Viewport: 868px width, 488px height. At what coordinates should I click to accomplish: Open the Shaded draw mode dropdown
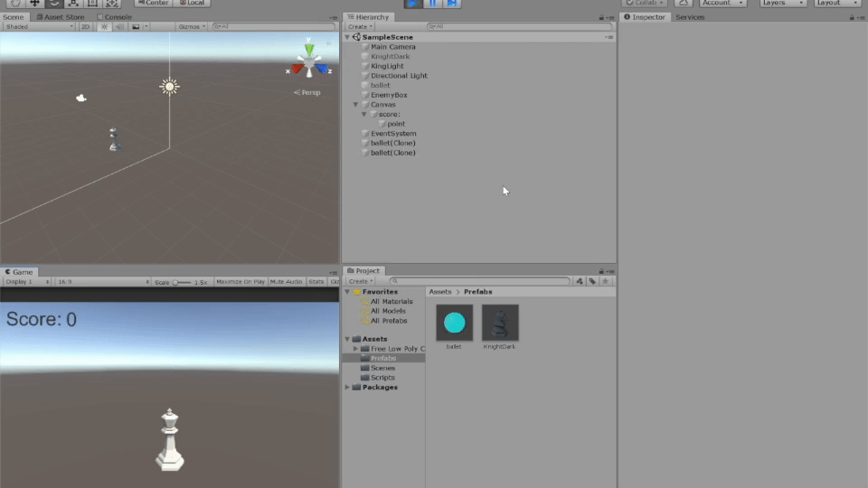click(38, 27)
